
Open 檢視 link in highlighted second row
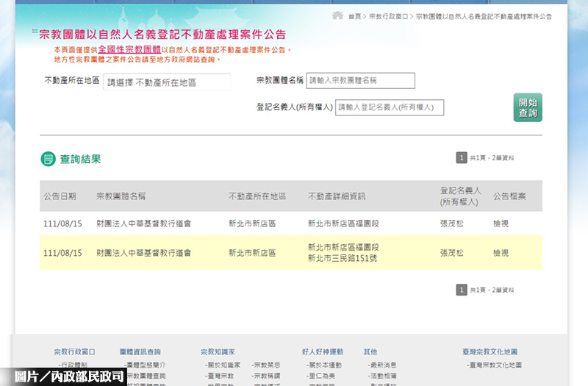pyautogui.click(x=501, y=252)
